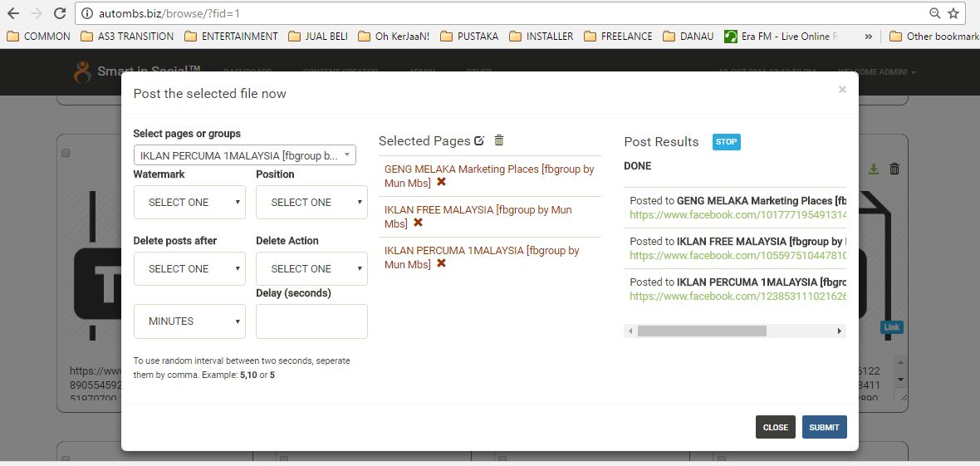
Task: Open the IKLAN PERCUMA 1MALAYSIA facebook post link
Action: (737, 296)
